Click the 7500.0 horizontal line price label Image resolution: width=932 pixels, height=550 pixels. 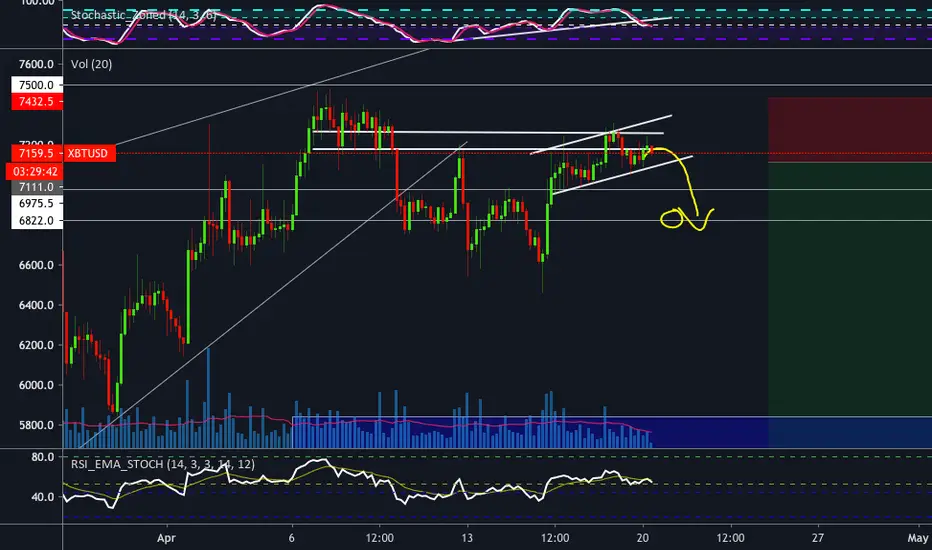point(36,85)
